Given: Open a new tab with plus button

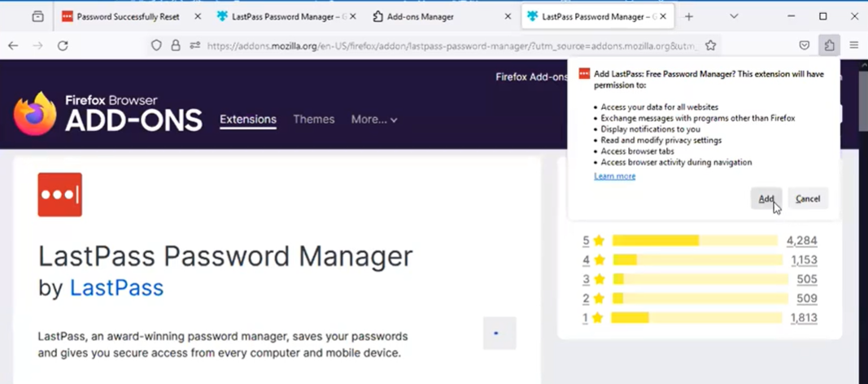Looking at the screenshot, I should click(x=689, y=16).
